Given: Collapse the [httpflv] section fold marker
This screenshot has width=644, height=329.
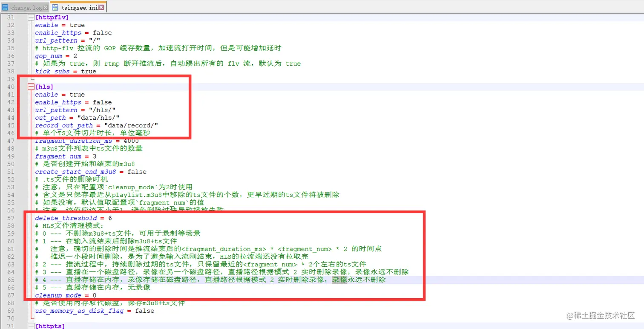Looking at the screenshot, I should [x=31, y=17].
